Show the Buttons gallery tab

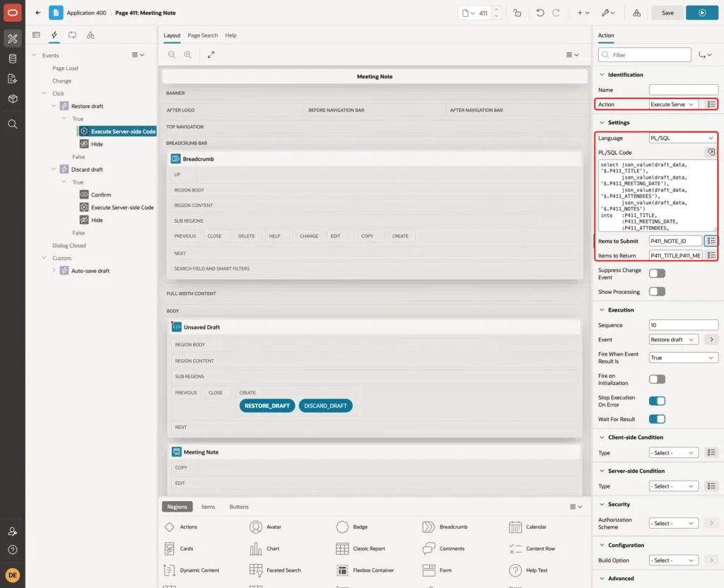click(239, 507)
